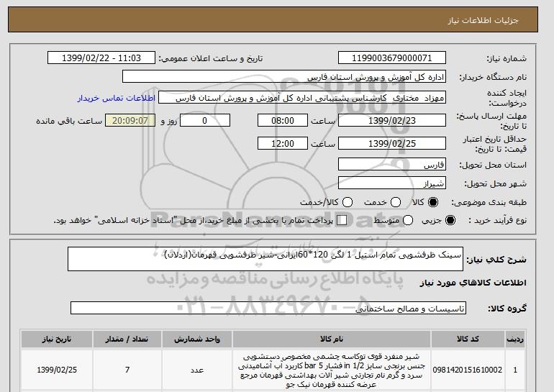
Task: Click the quantity cell showing 7
Action: (x=127, y=370)
